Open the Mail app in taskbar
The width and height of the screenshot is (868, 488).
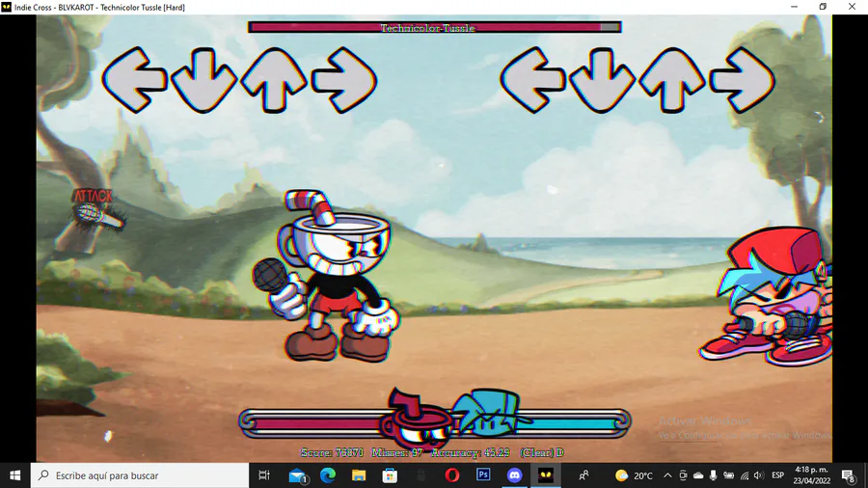(x=298, y=475)
